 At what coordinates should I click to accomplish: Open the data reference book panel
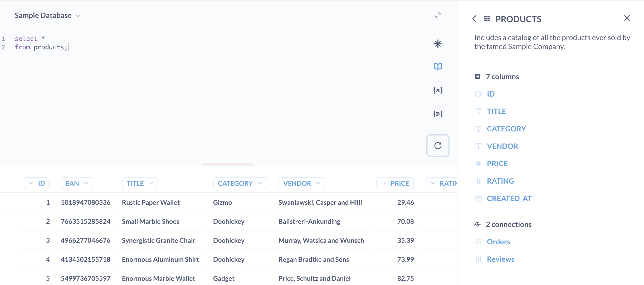coord(437,67)
